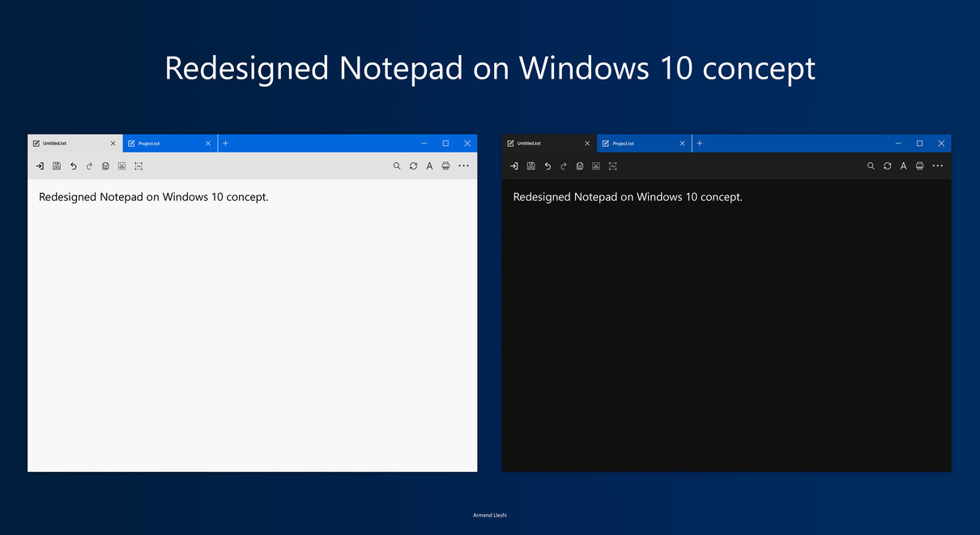Expand the new tab plus button, light window
Screen dimensions: 980x535
(x=225, y=143)
